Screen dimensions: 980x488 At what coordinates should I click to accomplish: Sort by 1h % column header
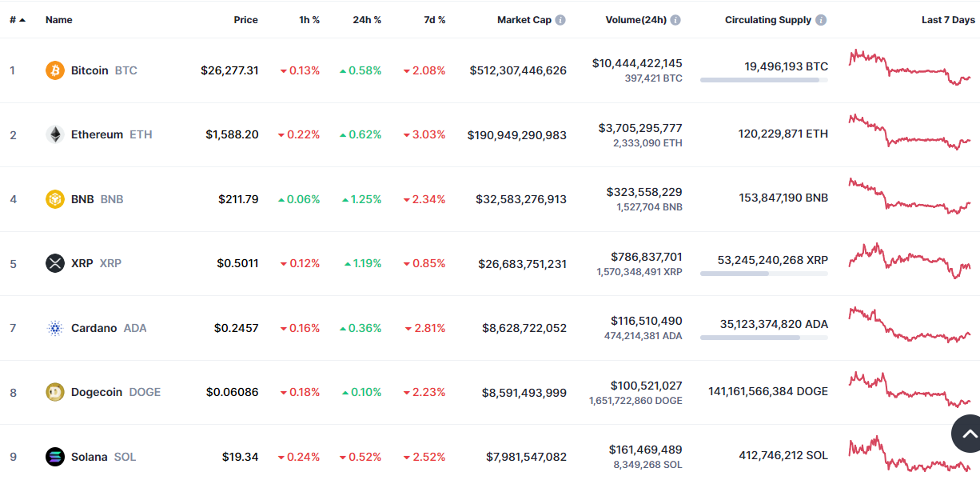pos(309,20)
